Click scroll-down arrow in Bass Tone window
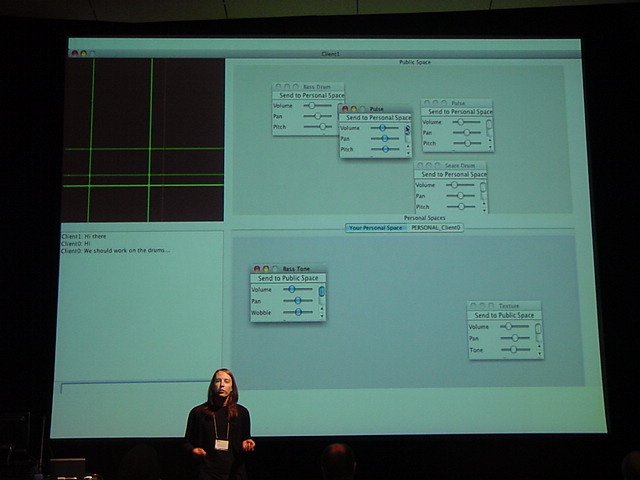The image size is (640, 480). 322,316
